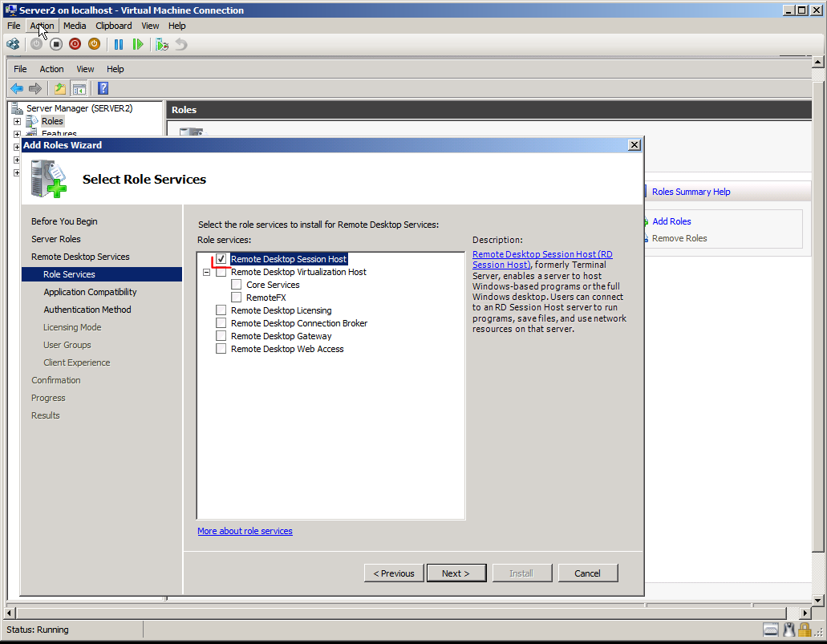The height and width of the screenshot is (644, 827).
Task: Open the VM window Action menu
Action: coord(43,26)
